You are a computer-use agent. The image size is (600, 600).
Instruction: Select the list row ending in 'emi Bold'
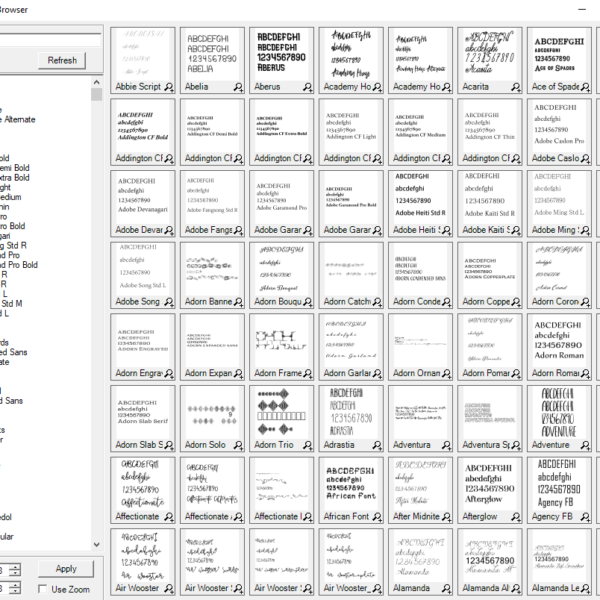pyautogui.click(x=15, y=168)
